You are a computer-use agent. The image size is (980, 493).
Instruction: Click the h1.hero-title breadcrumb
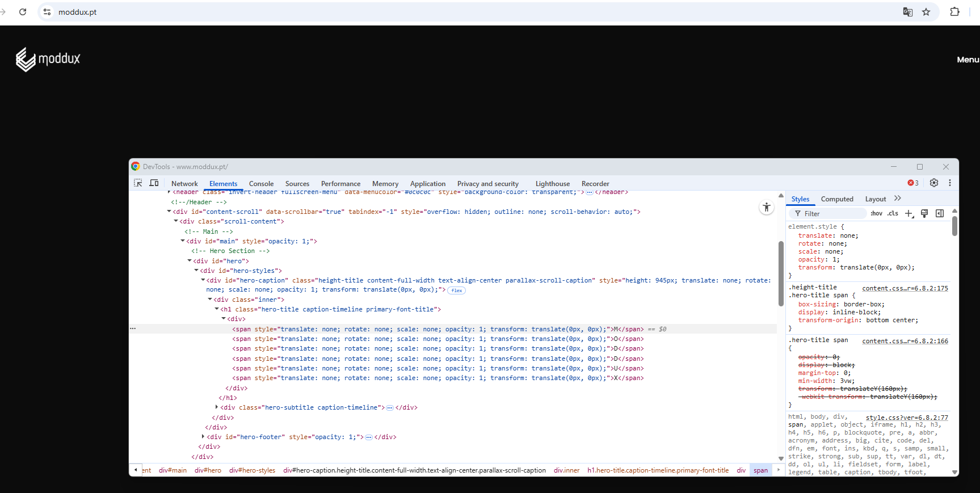[658, 470]
